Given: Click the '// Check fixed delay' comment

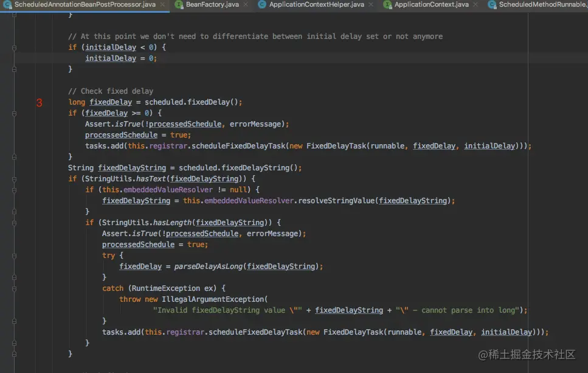Looking at the screenshot, I should tap(111, 91).
